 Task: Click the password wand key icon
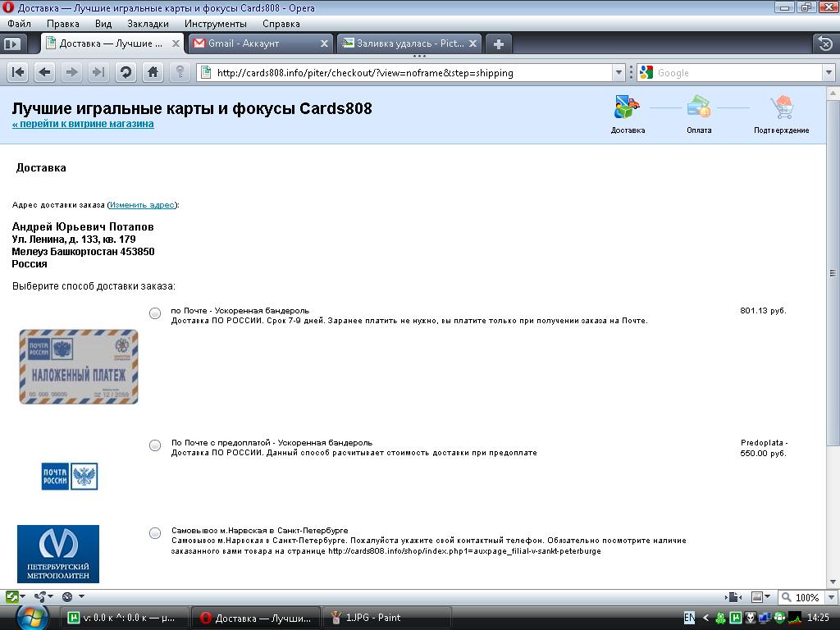point(180,72)
